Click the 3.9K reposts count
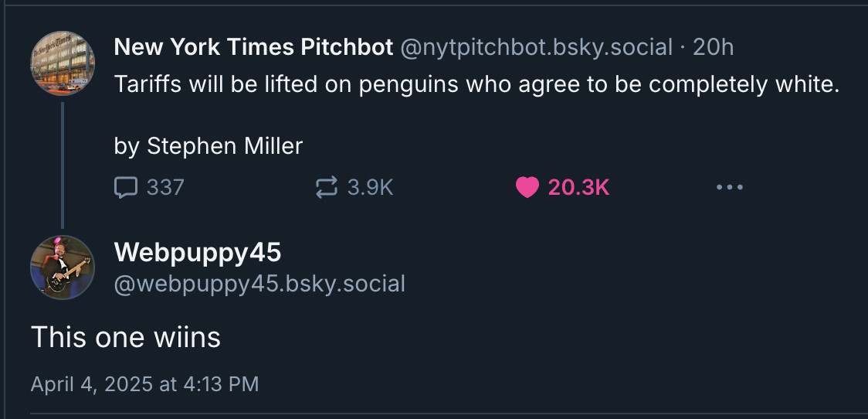This screenshot has height=419, width=868. (x=371, y=188)
